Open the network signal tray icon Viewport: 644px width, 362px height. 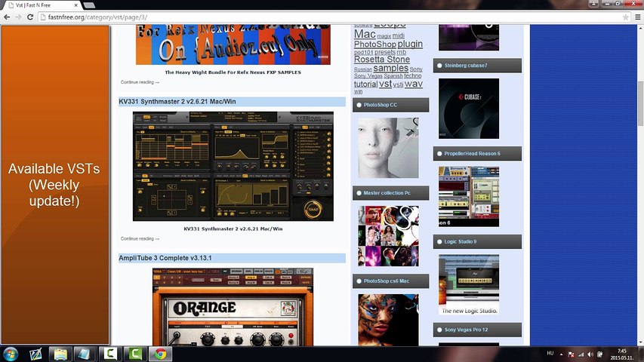pos(581,354)
